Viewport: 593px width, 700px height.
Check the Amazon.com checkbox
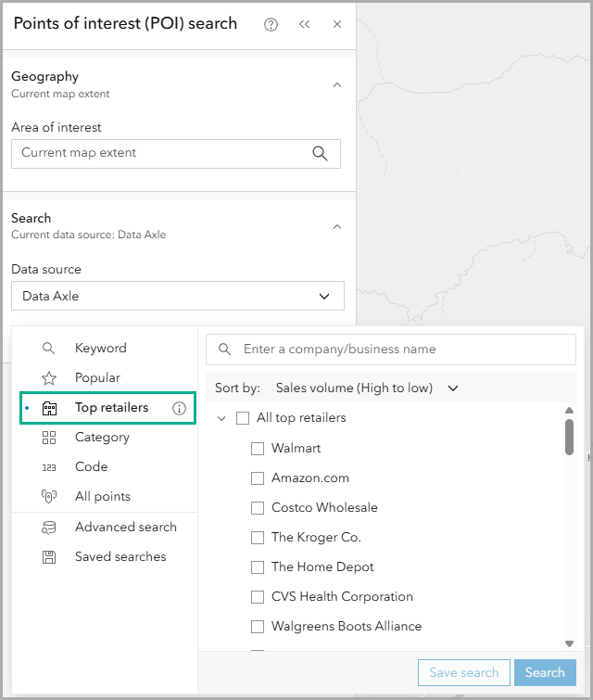click(258, 478)
